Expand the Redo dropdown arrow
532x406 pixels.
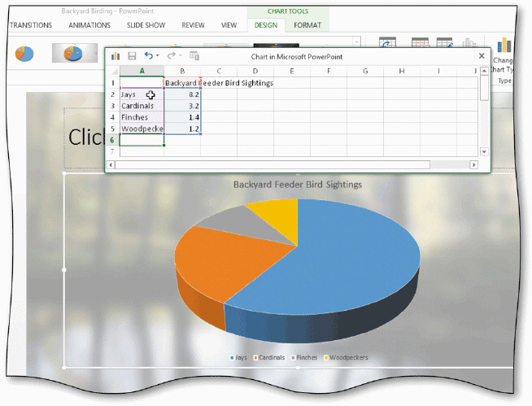point(181,55)
